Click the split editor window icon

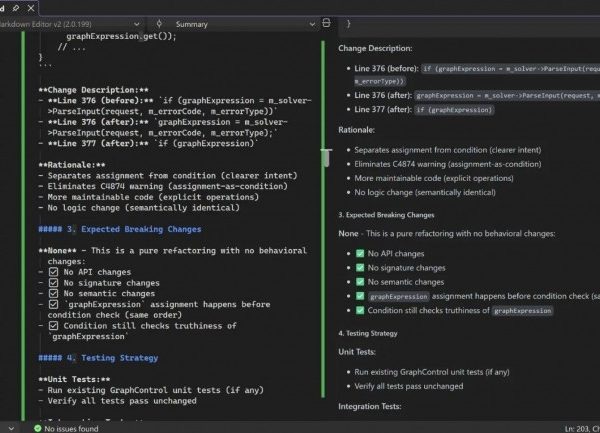point(326,23)
